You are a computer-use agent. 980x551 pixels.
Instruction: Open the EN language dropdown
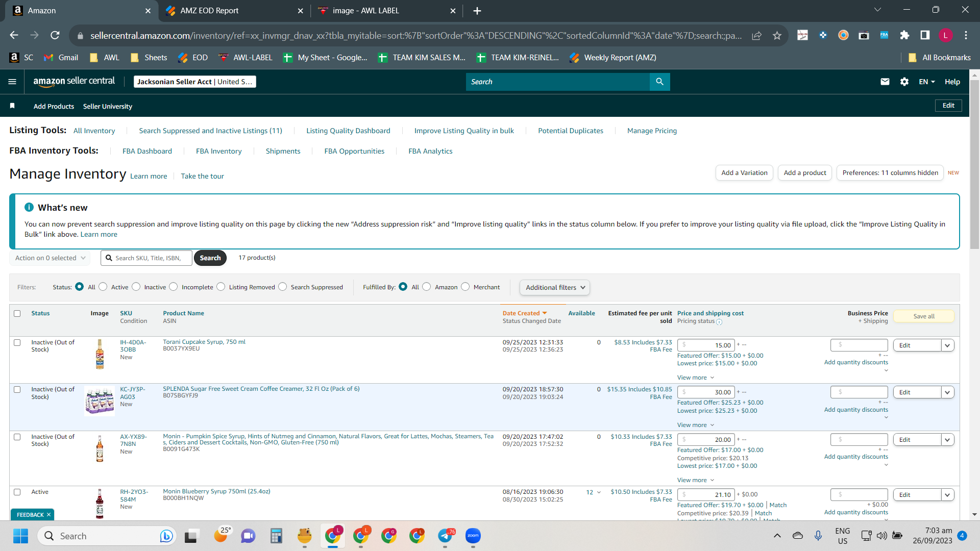click(927, 82)
